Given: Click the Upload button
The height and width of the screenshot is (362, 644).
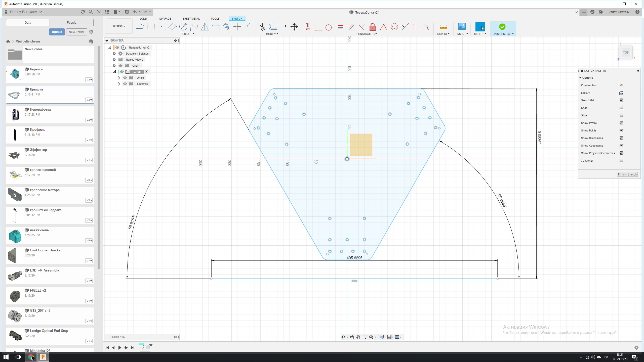Looking at the screenshot, I should coord(57,32).
